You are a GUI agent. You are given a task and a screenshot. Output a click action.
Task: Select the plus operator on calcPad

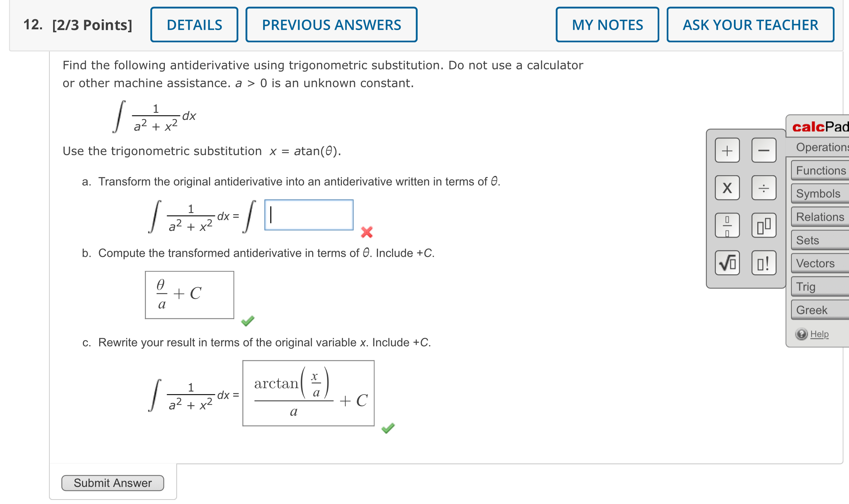(727, 150)
